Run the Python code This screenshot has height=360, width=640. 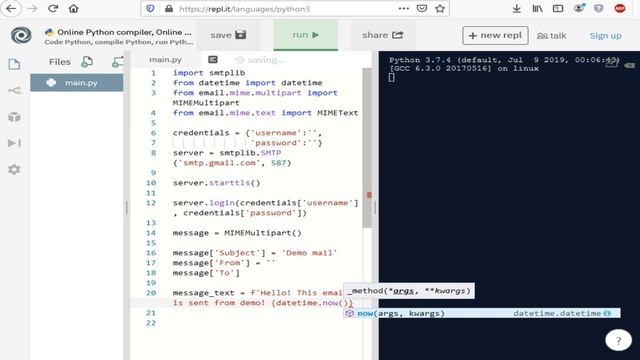306,35
